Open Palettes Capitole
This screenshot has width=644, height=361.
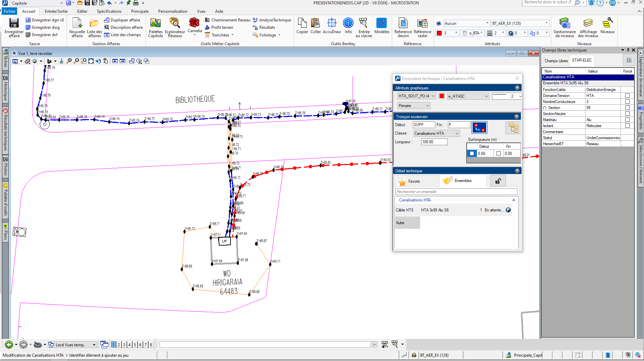pyautogui.click(x=156, y=27)
